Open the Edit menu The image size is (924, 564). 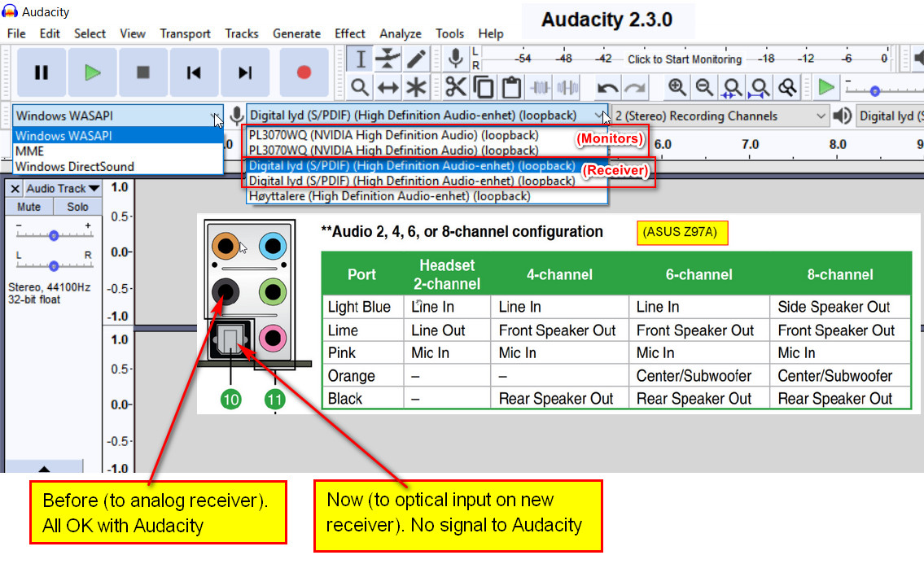[50, 33]
